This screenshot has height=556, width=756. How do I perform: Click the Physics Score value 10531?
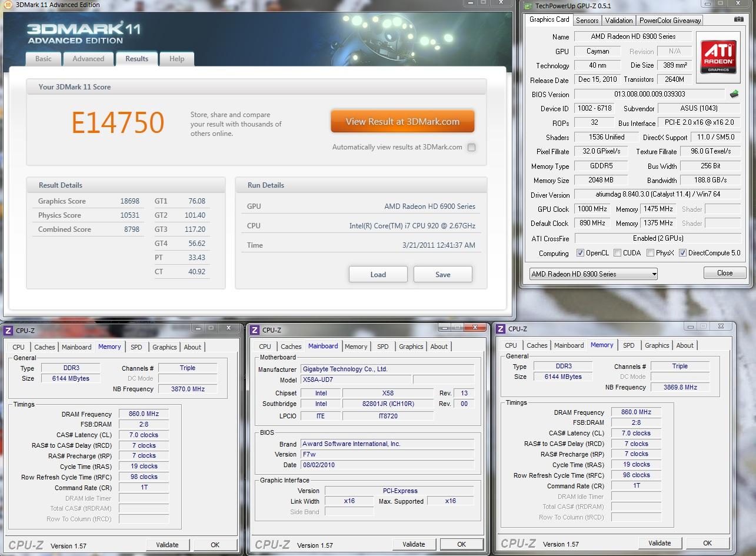(130, 215)
